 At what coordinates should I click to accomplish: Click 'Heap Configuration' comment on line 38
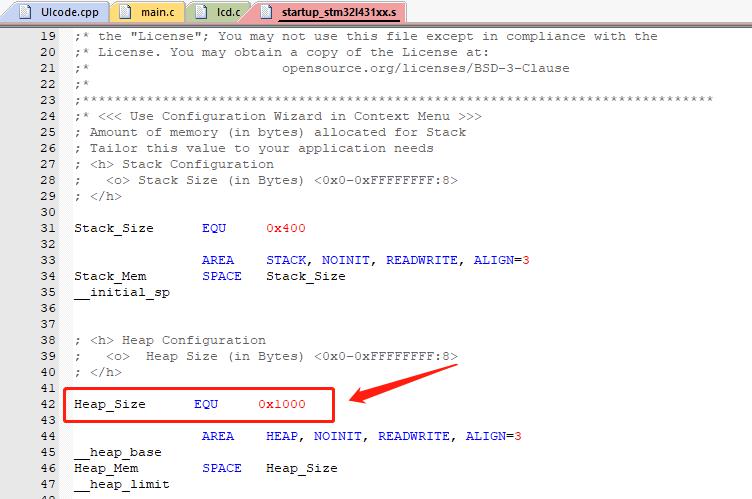(194, 340)
